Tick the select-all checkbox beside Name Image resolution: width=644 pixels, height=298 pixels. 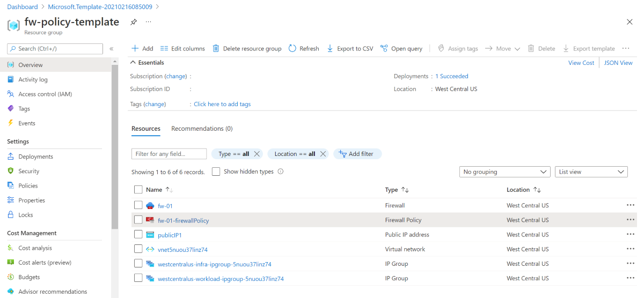coord(138,190)
